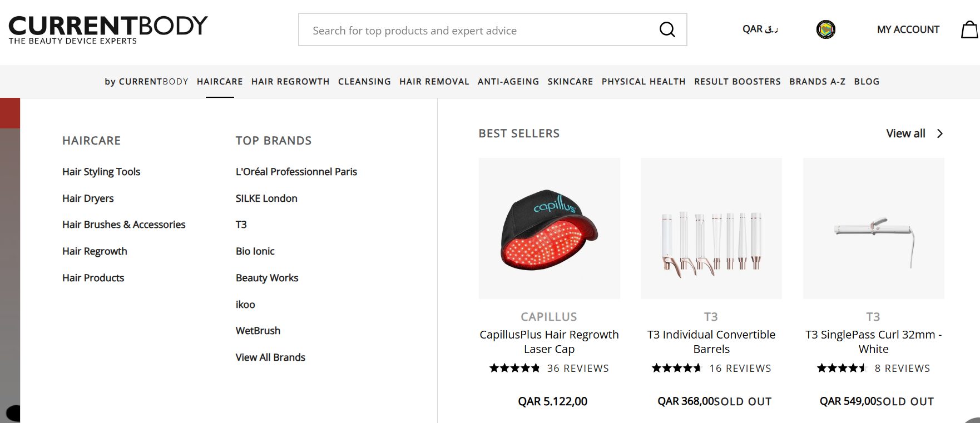Open the MY ACCOUNT menu
Image resolution: width=980 pixels, height=423 pixels.
coord(908,29)
